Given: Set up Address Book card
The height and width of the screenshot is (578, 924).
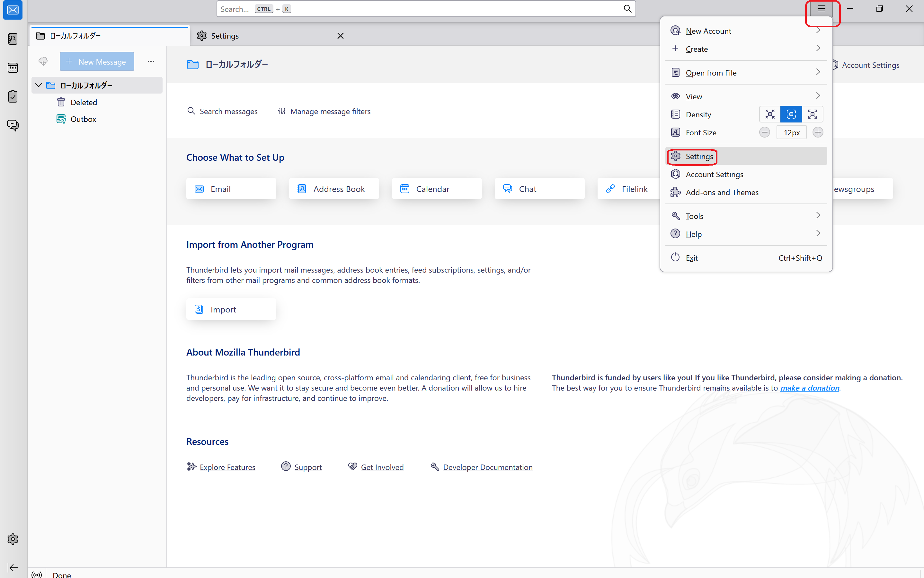Looking at the screenshot, I should pos(334,188).
